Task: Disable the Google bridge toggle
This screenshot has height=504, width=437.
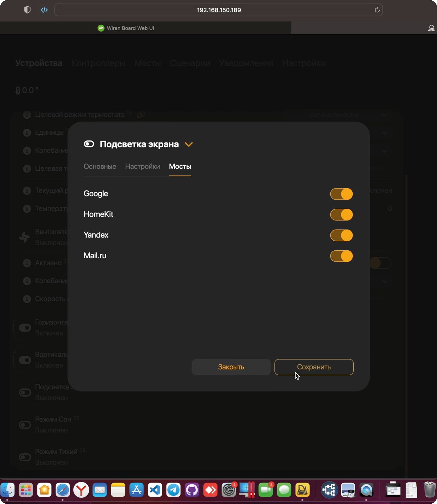Action: 341,194
